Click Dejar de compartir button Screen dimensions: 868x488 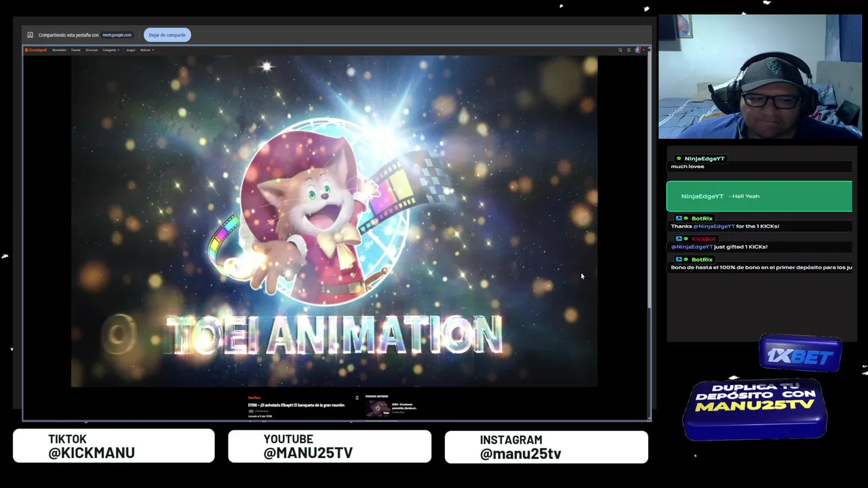click(x=167, y=35)
